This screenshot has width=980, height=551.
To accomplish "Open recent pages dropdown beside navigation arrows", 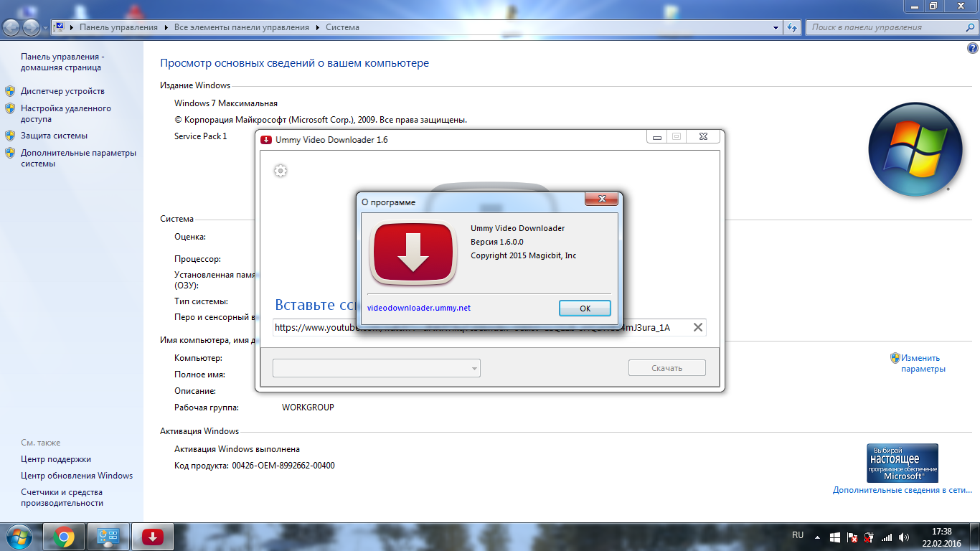I will click(x=46, y=28).
